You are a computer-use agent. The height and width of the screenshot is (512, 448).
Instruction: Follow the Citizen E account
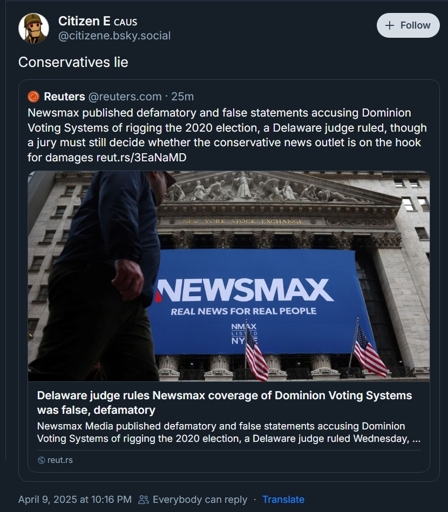pos(408,25)
